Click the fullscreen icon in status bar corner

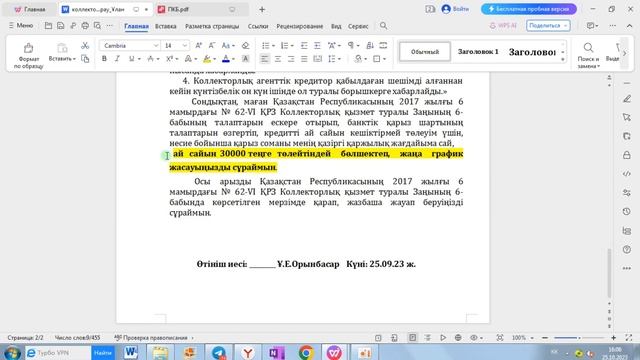click(x=629, y=338)
